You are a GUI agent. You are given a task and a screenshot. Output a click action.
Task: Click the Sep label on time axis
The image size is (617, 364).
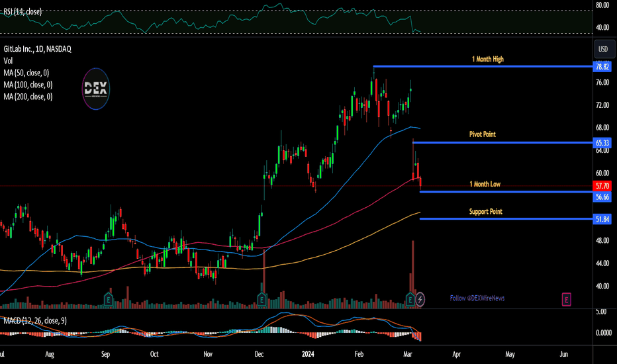point(105,354)
